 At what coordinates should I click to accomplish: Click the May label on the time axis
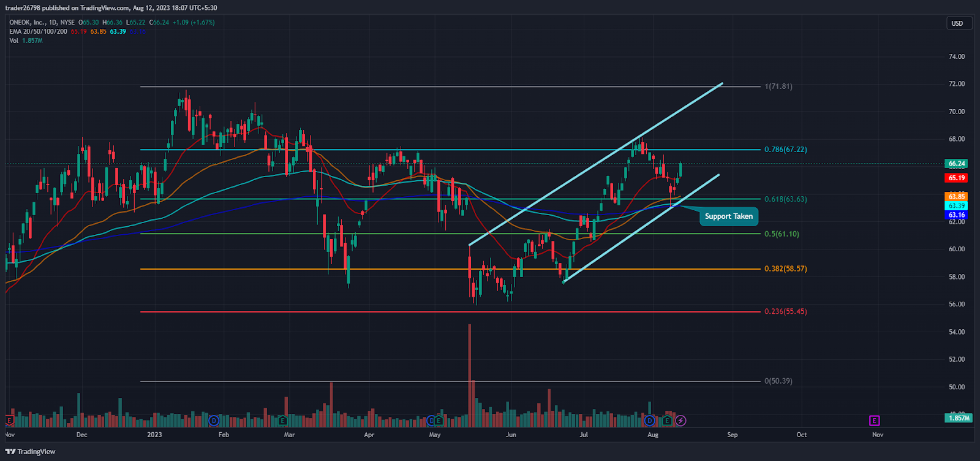coord(435,435)
